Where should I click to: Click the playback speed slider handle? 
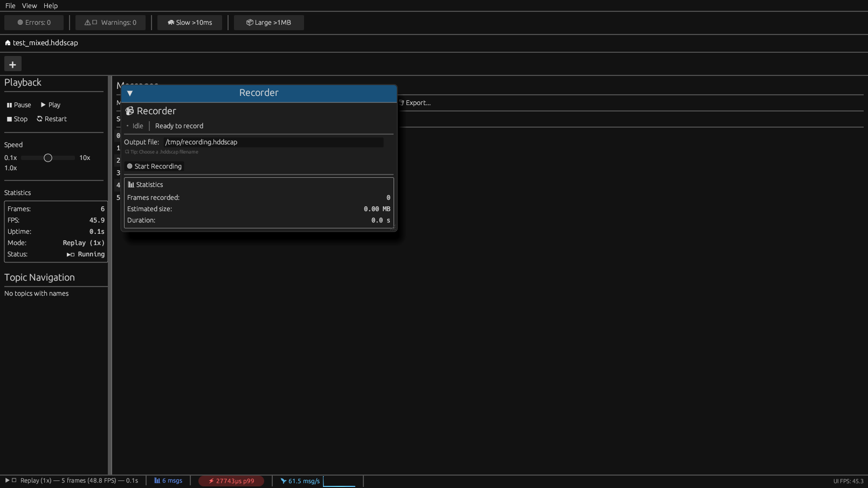pyautogui.click(x=48, y=158)
